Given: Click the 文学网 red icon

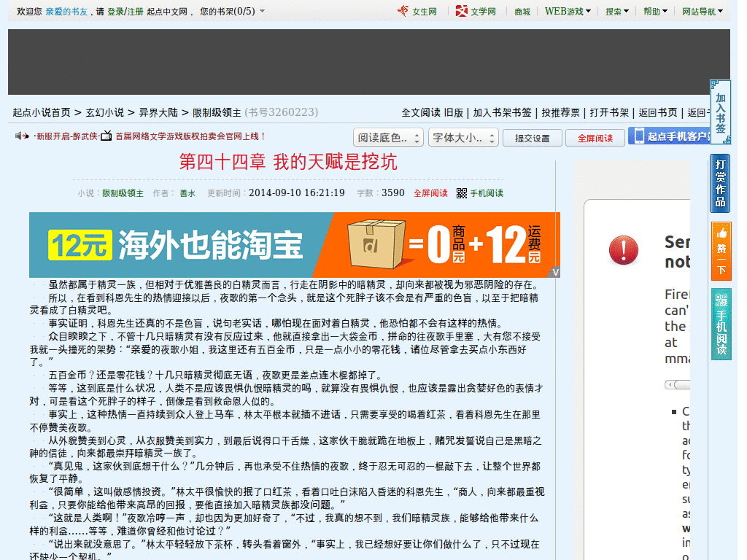Looking at the screenshot, I should 461,10.
